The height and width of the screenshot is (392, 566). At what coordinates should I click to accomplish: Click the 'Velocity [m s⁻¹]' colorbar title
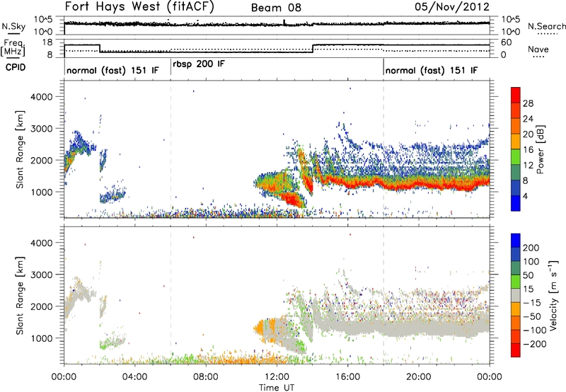(554, 295)
